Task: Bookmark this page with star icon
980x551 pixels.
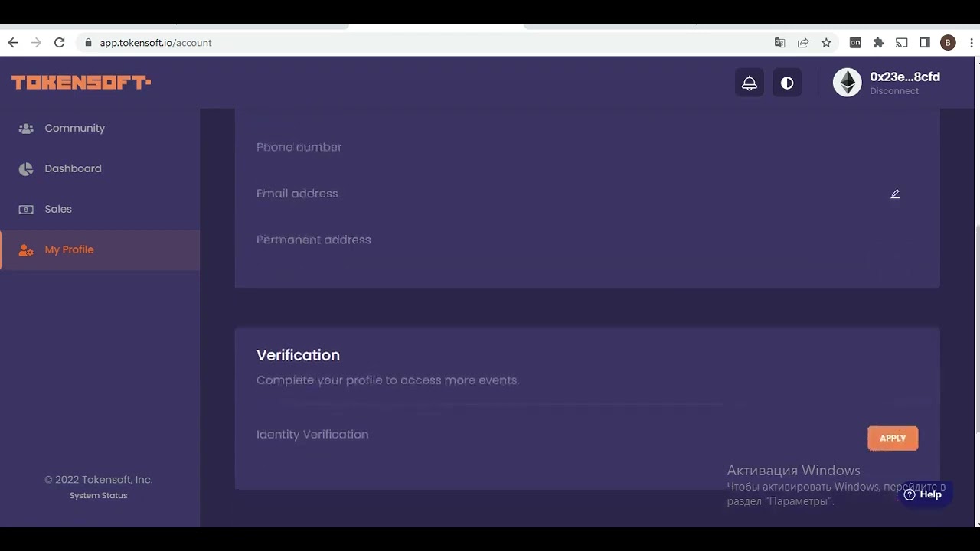Action: (x=826, y=43)
